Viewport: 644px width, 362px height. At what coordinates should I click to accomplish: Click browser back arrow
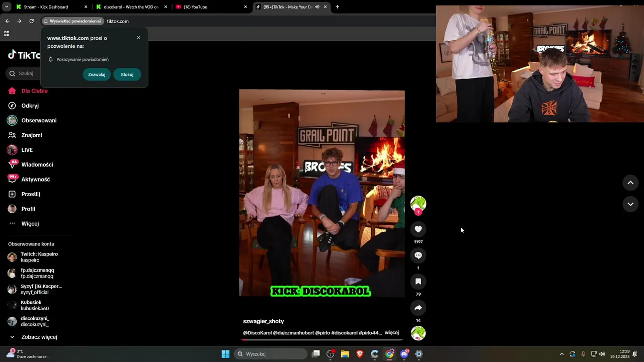pyautogui.click(x=7, y=21)
